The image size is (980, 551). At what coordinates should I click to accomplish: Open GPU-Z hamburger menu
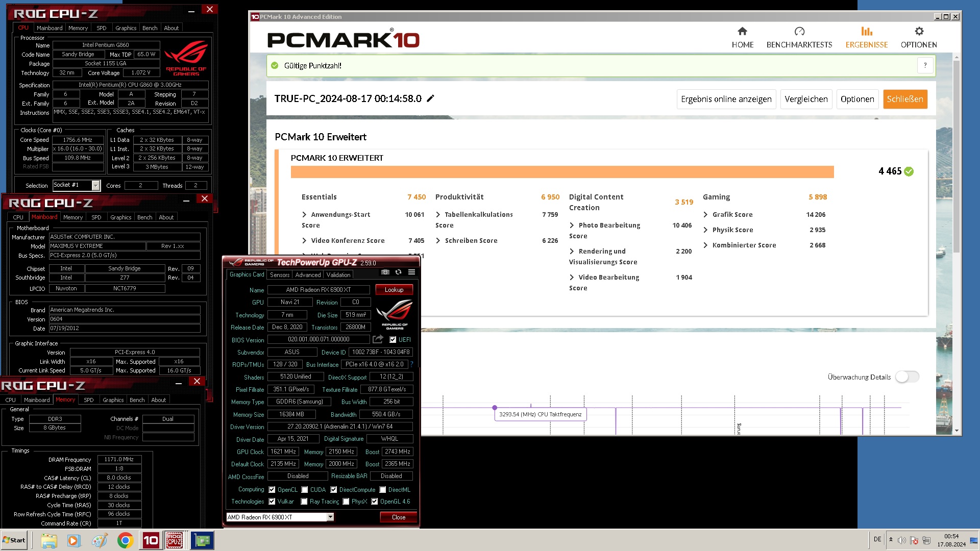click(411, 272)
